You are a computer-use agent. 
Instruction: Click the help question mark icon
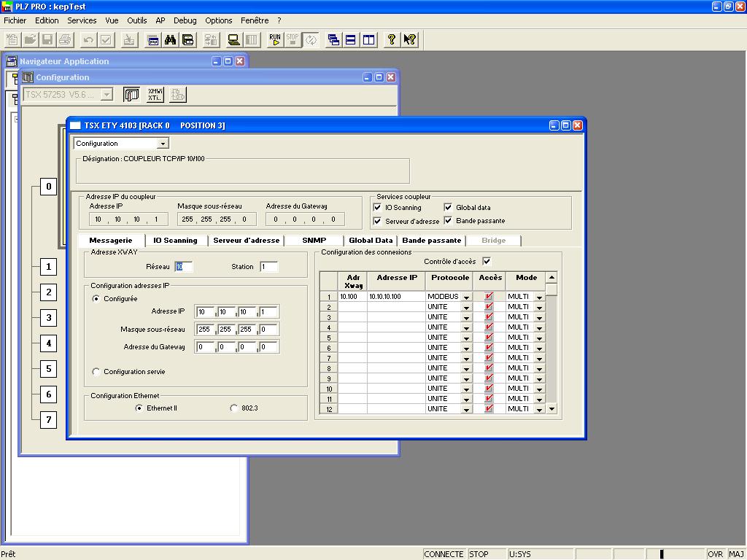tap(392, 39)
